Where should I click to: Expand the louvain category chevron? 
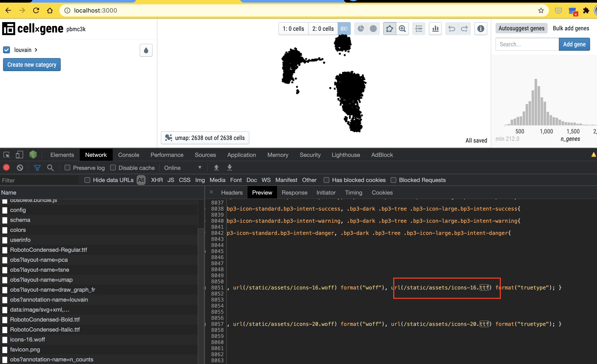[36, 50]
